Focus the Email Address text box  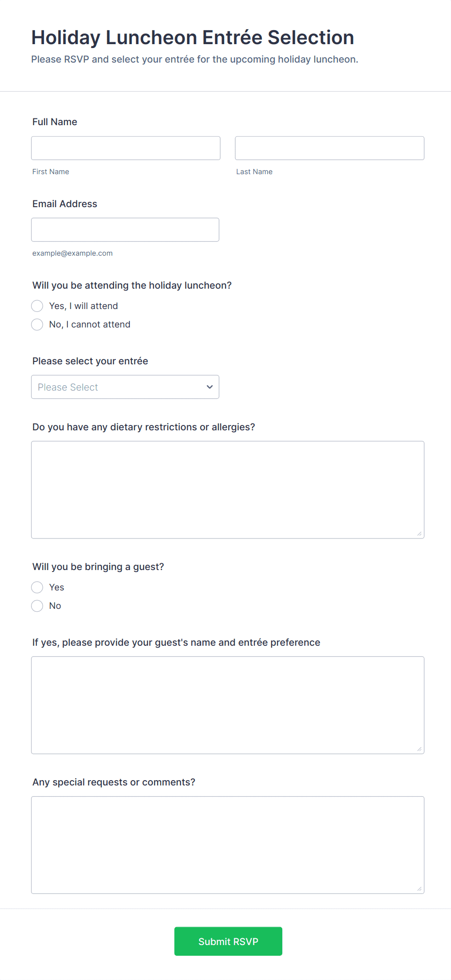point(125,229)
